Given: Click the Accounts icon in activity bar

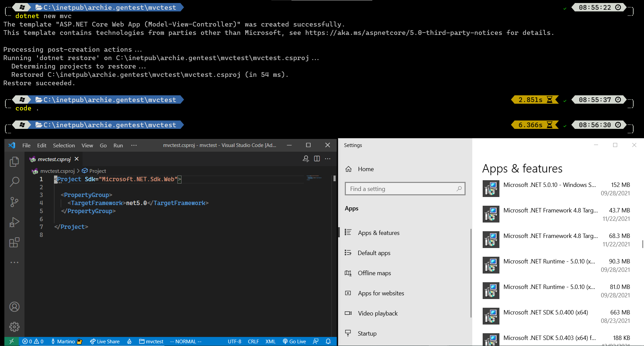Looking at the screenshot, I should click(14, 307).
